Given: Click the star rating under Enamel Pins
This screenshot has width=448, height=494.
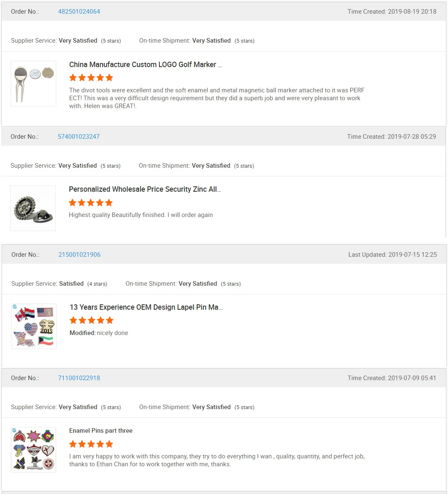Looking at the screenshot, I should click(x=91, y=444).
